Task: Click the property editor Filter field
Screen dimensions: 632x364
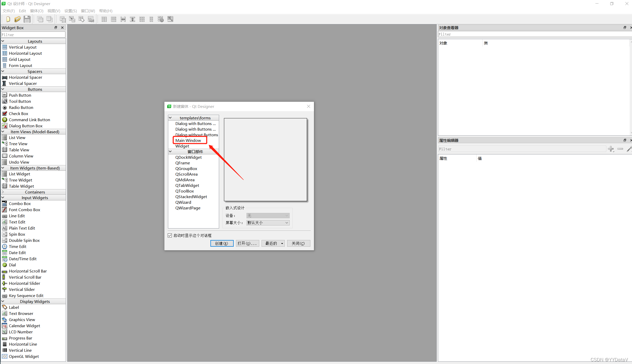Action: pos(522,149)
